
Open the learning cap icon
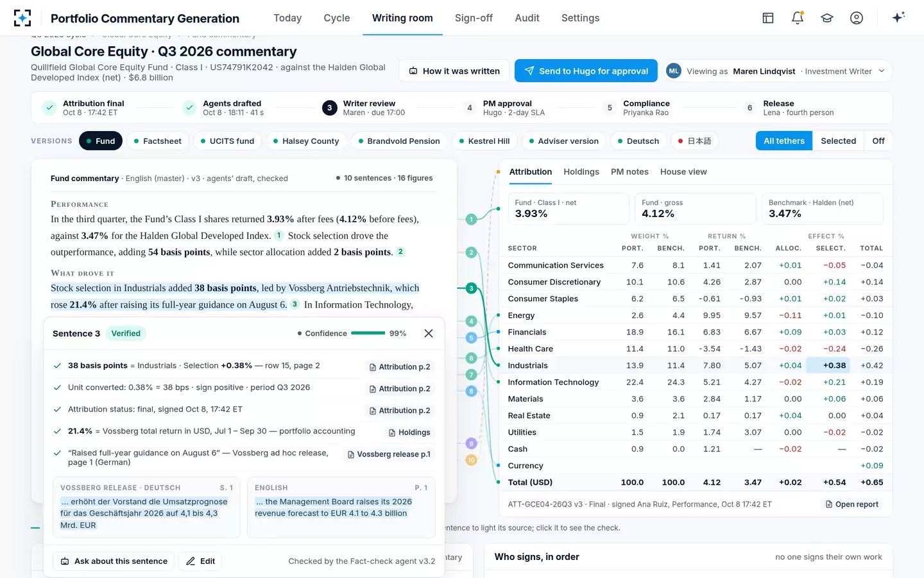(827, 18)
